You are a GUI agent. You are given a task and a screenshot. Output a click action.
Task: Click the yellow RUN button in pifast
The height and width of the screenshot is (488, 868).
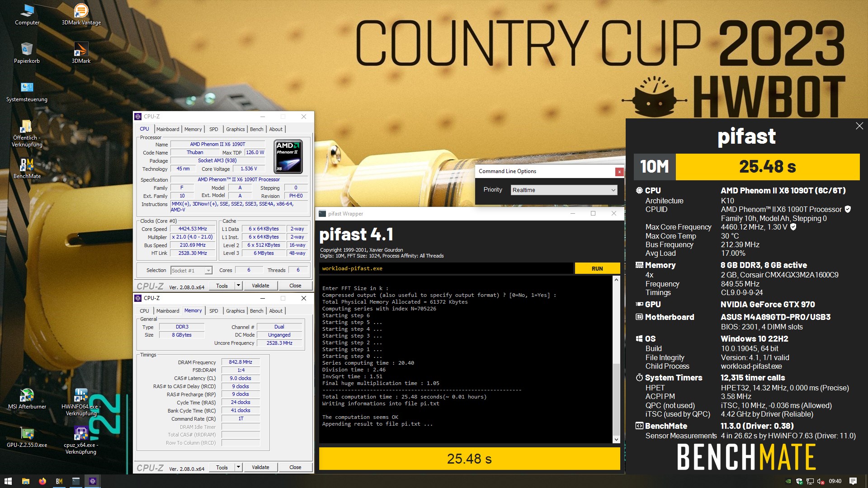tap(597, 268)
